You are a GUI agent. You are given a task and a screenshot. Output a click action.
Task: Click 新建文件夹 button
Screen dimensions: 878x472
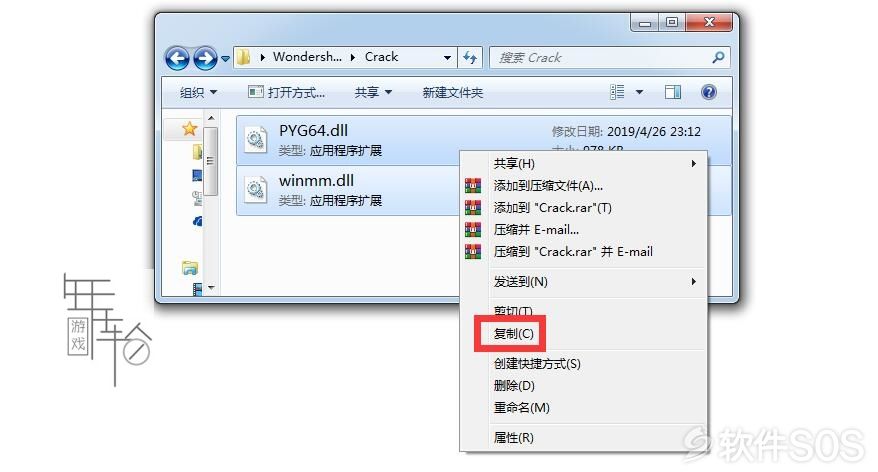tap(452, 92)
